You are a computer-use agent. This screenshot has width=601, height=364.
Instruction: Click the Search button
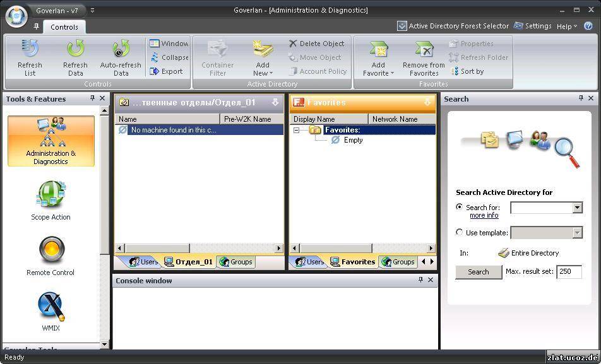coord(479,272)
